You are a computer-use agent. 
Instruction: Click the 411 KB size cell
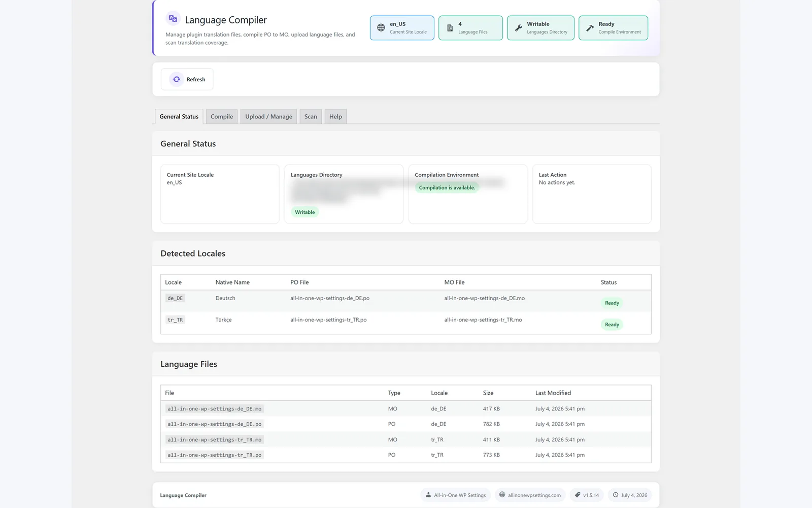coord(491,440)
